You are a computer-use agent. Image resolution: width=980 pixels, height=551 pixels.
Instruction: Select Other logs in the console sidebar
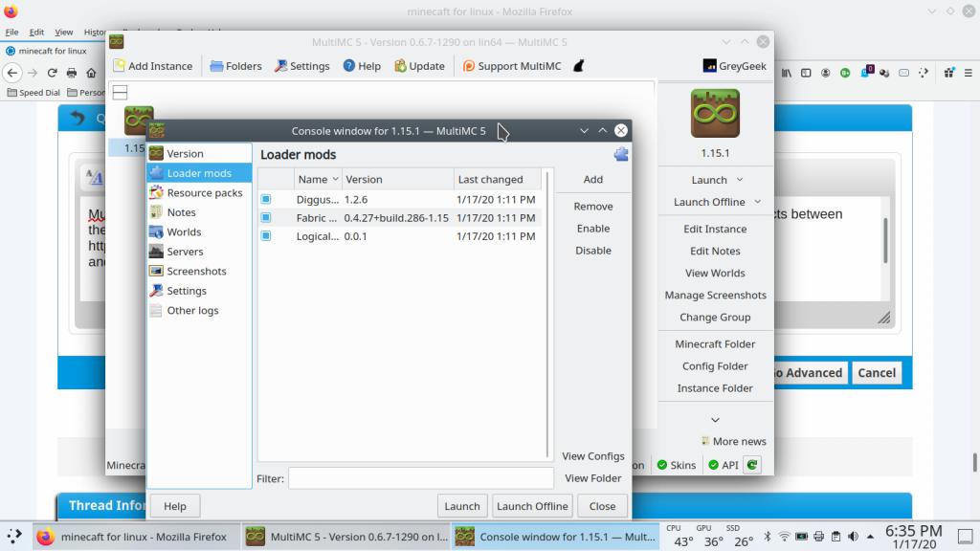pos(192,310)
